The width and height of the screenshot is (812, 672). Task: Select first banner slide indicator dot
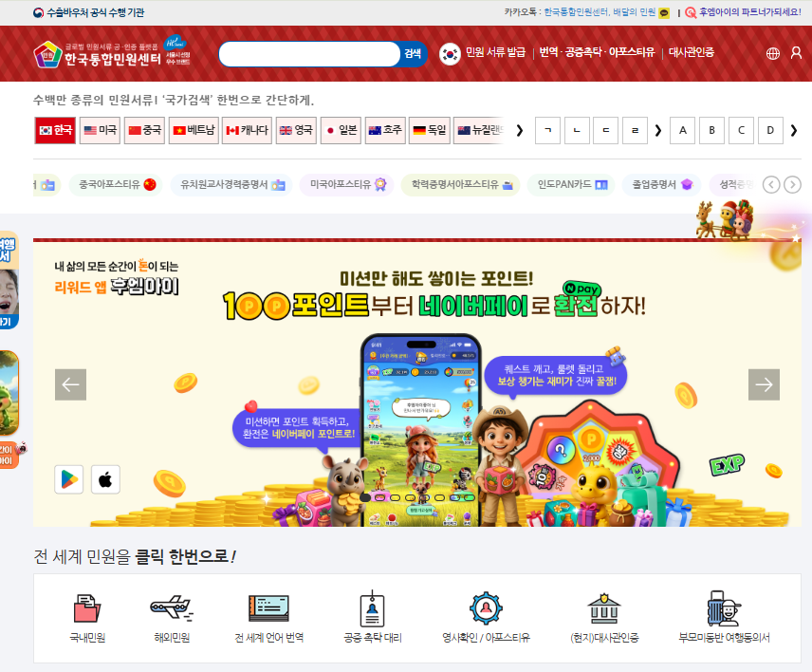365,497
